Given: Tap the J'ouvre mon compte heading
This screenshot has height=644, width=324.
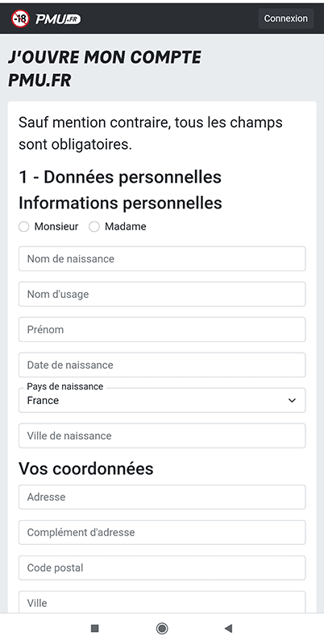Looking at the screenshot, I should [105, 69].
